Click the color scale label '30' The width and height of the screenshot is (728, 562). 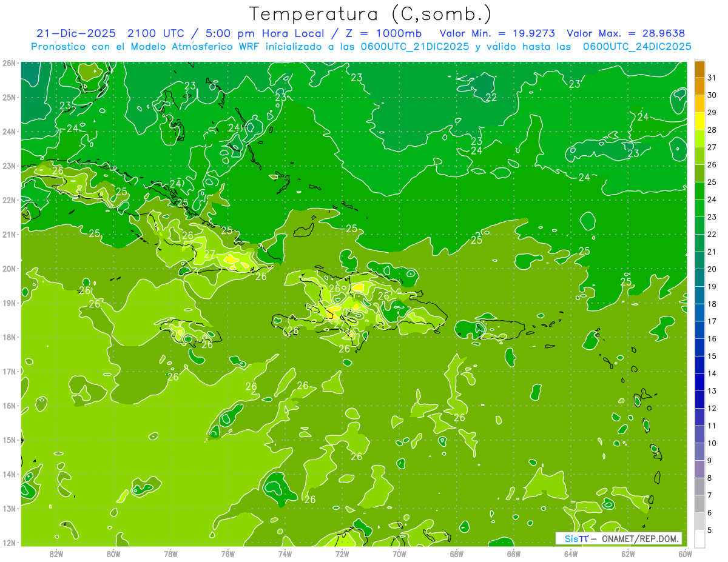pos(712,96)
